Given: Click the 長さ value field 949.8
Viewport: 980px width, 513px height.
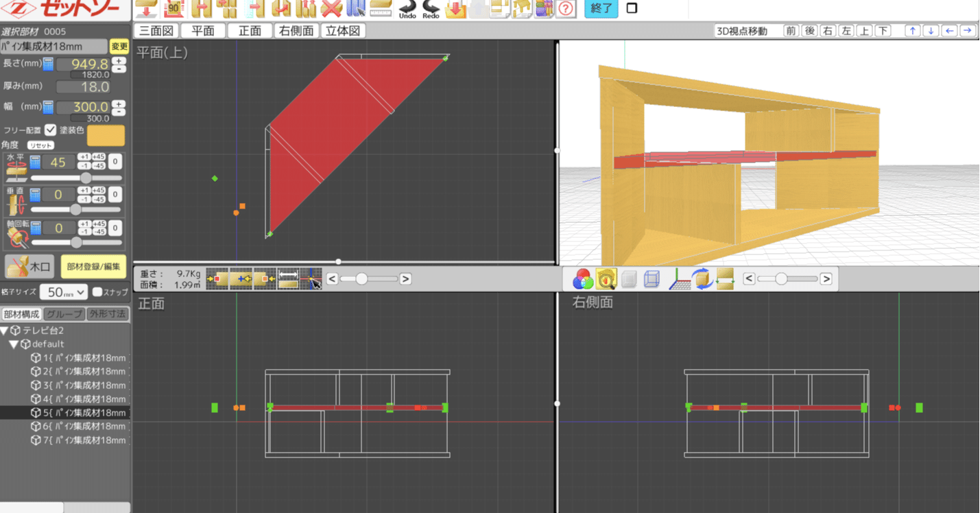Looking at the screenshot, I should point(83,64).
